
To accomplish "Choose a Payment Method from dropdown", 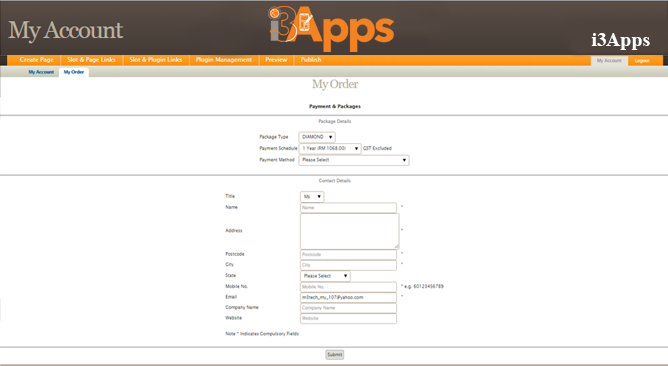I will coord(354,160).
